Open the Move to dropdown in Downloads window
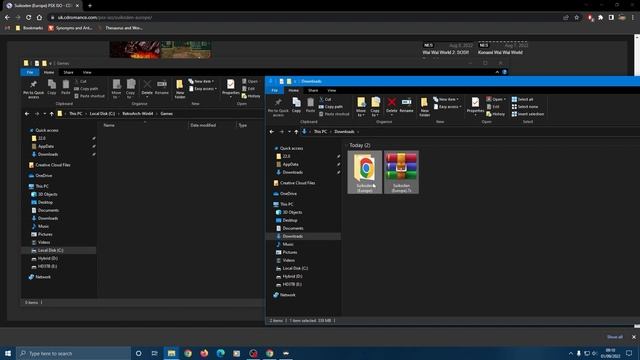Viewport: 640px width, 360px height. [x=361, y=107]
